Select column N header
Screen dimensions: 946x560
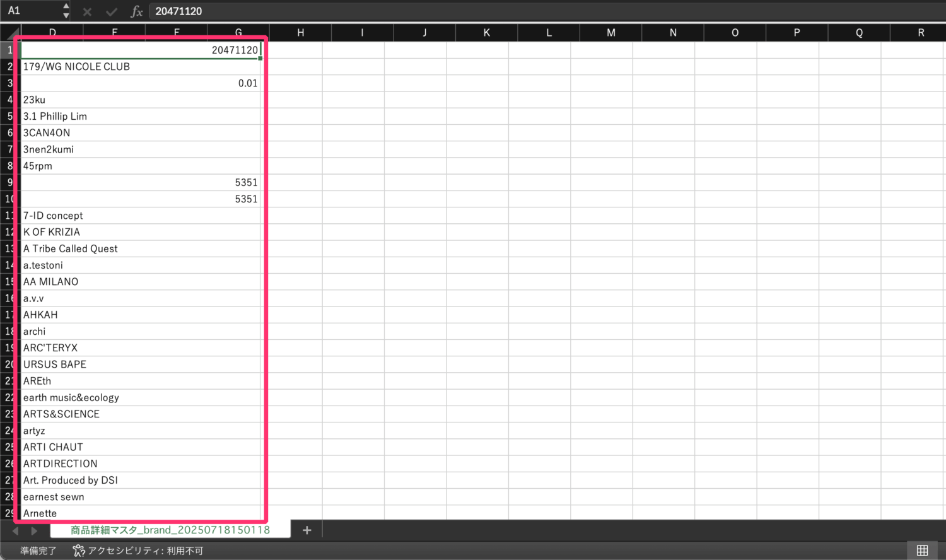coord(673,33)
